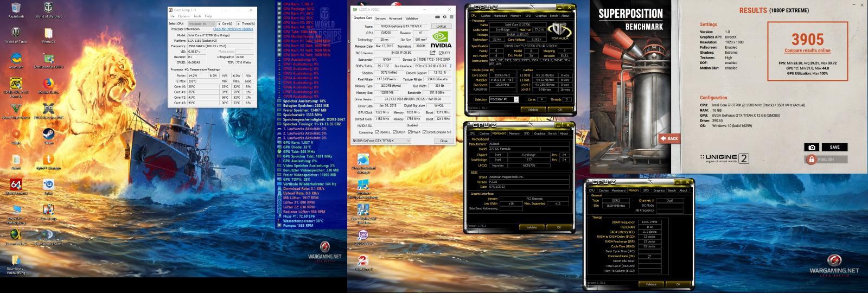Open Select CPU dropdown in Core Temp
This screenshot has width=868, height=293.
pos(201,23)
